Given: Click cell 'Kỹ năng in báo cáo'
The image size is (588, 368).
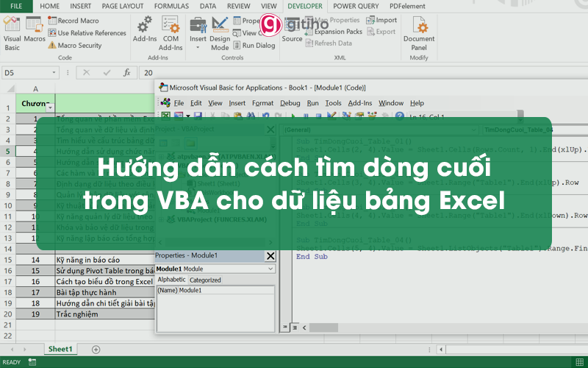Looking at the screenshot, I should coord(105,260).
